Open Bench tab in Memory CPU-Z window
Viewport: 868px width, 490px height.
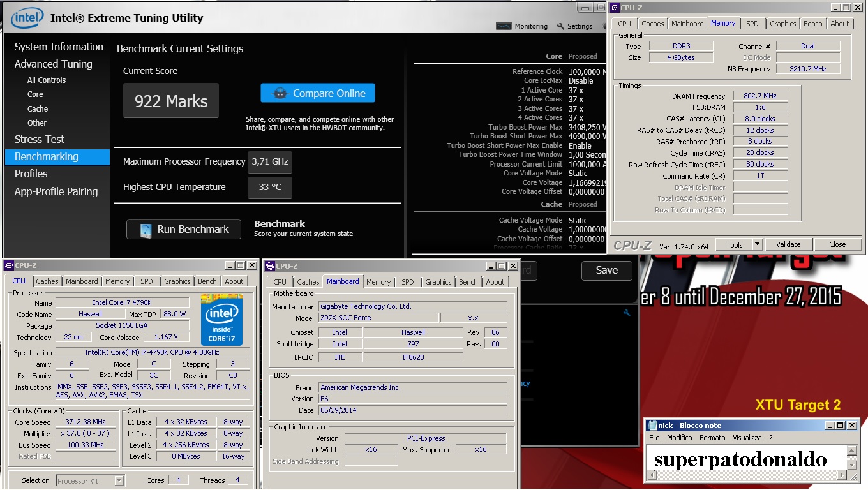click(812, 24)
